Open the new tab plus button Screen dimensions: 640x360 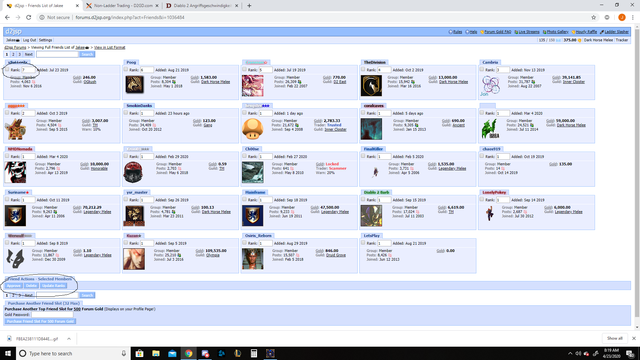249,6
